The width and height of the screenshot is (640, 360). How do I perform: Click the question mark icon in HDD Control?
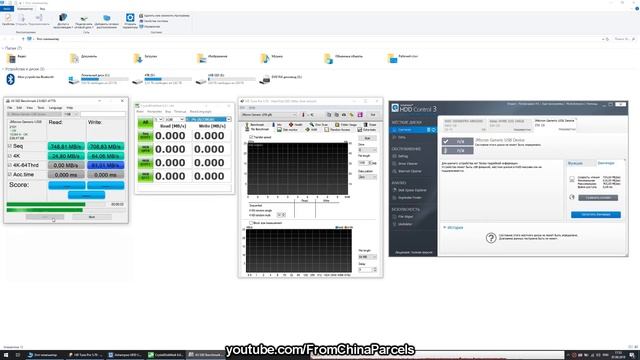(x=491, y=238)
